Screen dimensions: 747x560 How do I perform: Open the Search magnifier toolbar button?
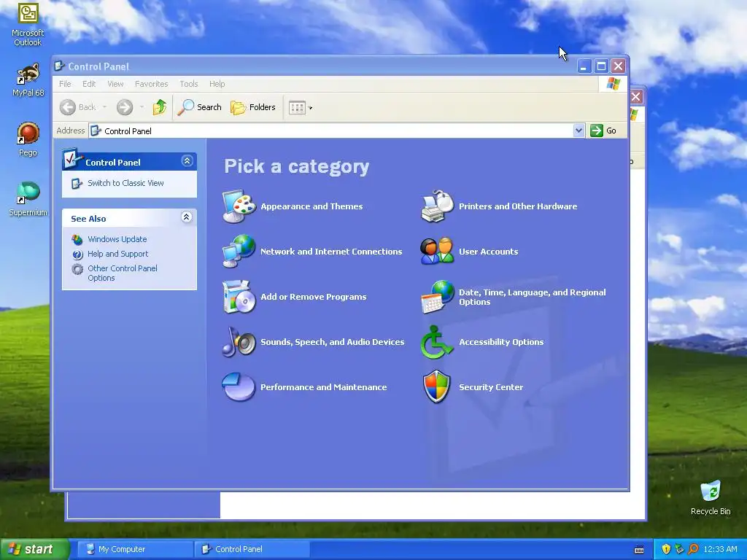[x=200, y=107]
